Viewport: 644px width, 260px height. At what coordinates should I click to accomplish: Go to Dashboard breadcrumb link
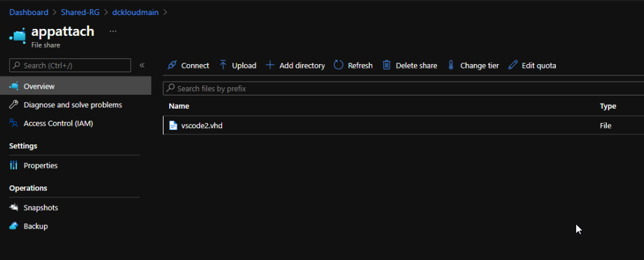point(29,13)
